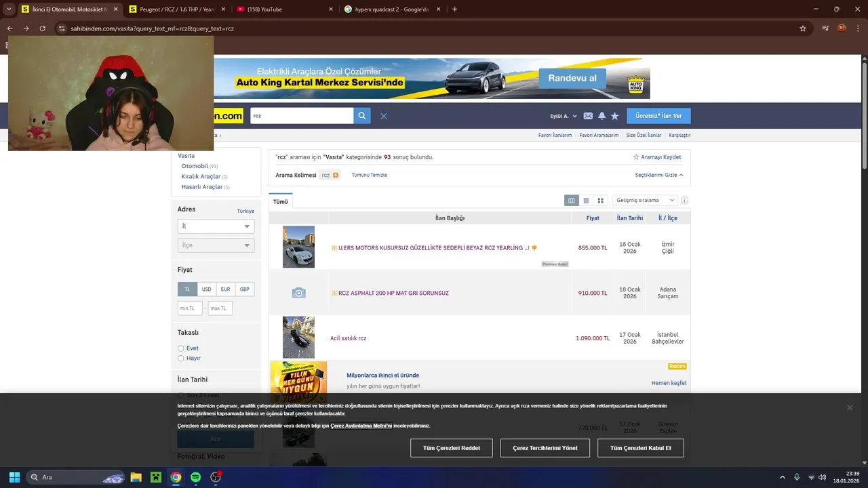Open messages via the envelope icon
The image size is (868, 488).
[x=588, y=116]
